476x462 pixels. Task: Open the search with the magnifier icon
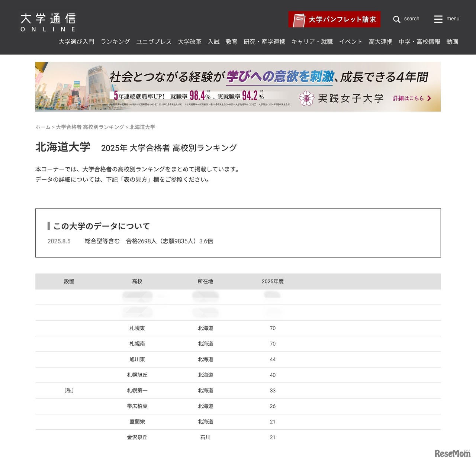point(397,19)
